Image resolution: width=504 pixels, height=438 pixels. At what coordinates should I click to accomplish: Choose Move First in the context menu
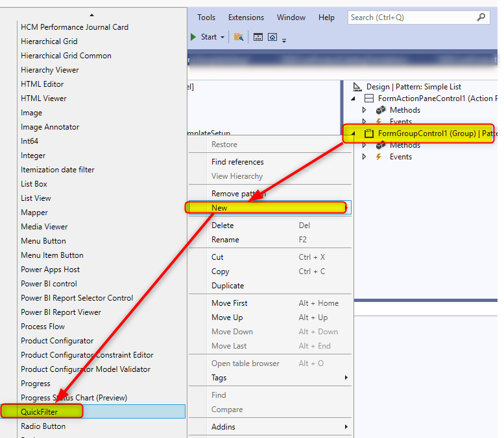coord(270,303)
